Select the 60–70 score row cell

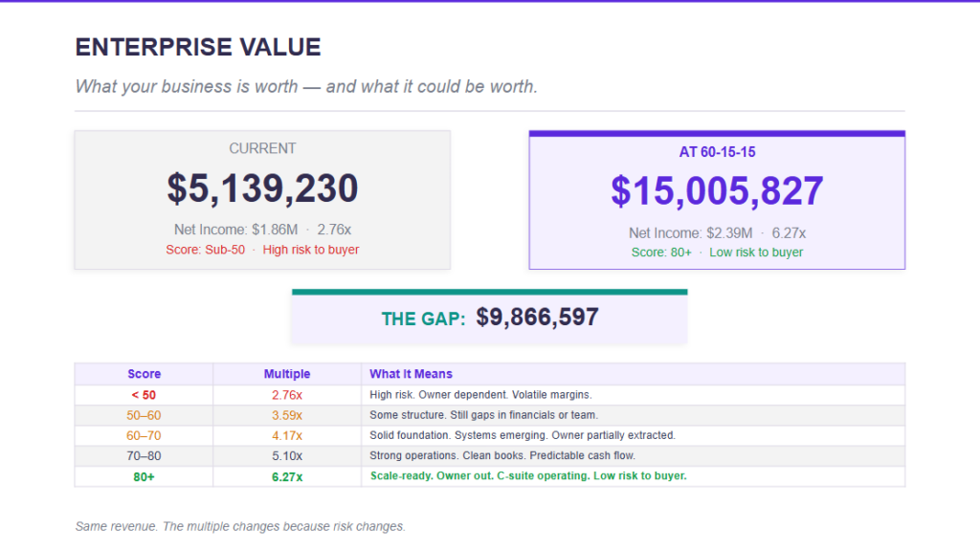point(144,435)
